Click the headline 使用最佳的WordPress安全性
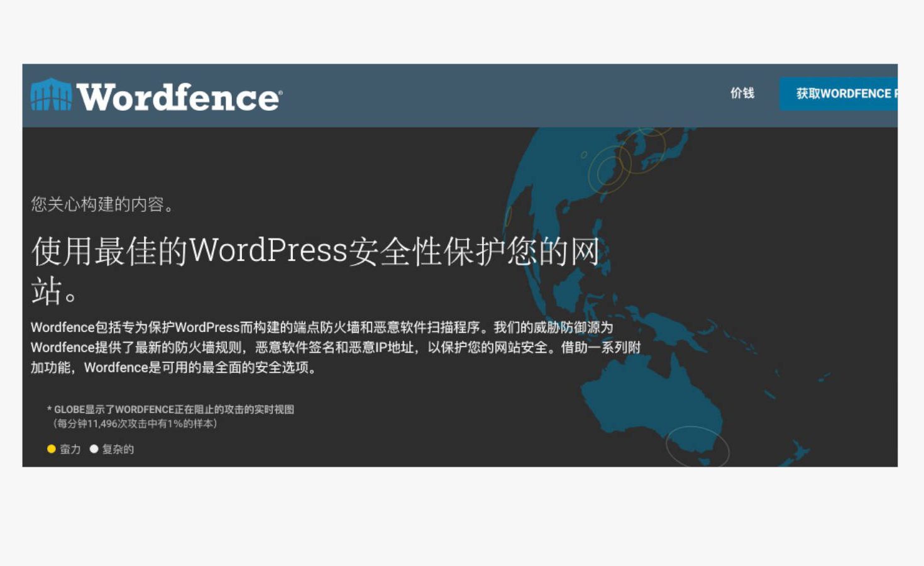This screenshot has width=924, height=566. pos(314,252)
